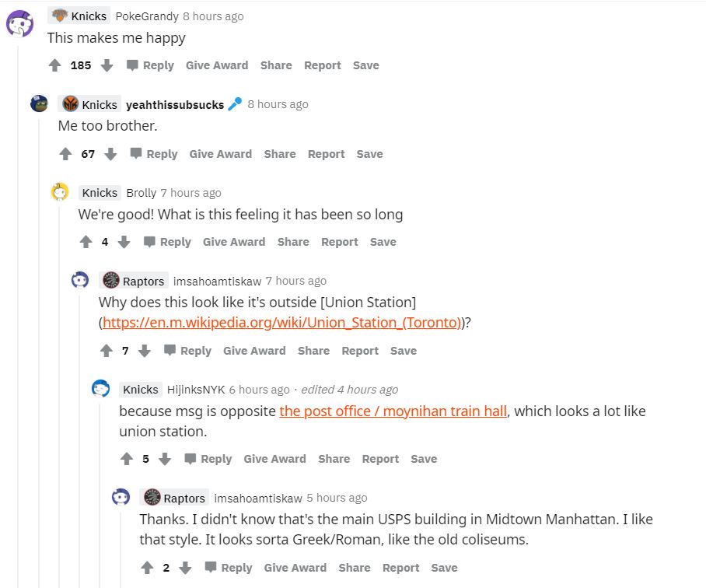Open the Union Station Wikipedia link
Image resolution: width=706 pixels, height=588 pixels.
[x=281, y=322]
